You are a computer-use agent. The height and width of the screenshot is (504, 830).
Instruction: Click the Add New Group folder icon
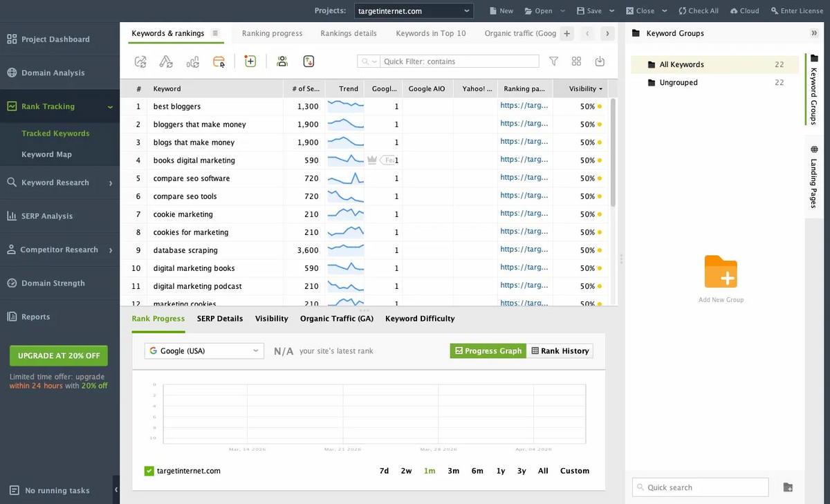721,272
